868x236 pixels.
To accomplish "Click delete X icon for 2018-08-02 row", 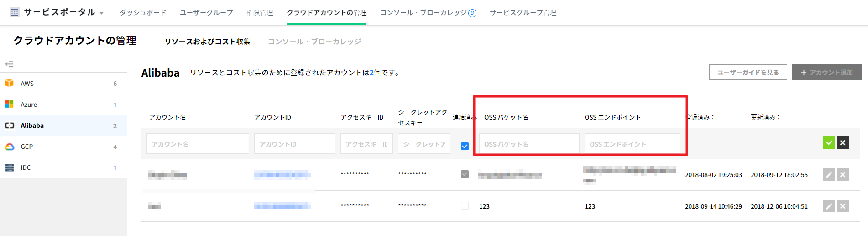I will tap(842, 175).
